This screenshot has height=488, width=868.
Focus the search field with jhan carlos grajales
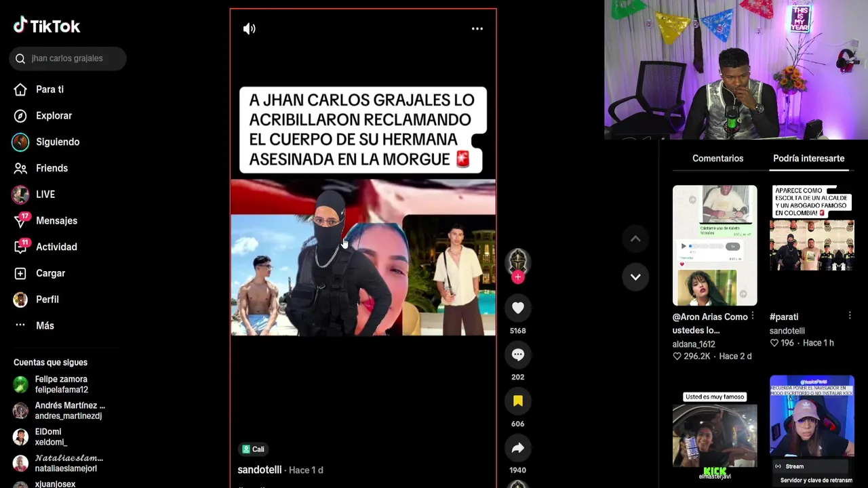(x=68, y=58)
